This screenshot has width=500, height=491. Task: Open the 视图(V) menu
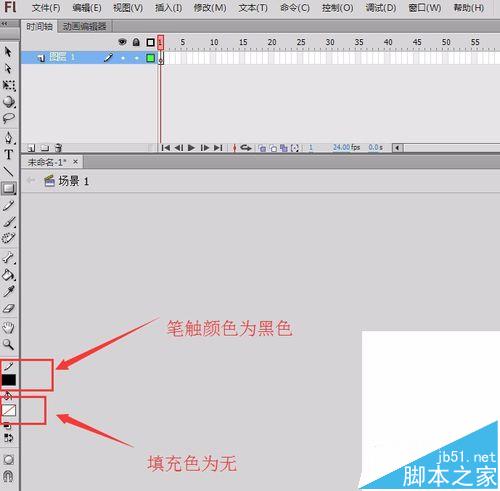coord(128,8)
